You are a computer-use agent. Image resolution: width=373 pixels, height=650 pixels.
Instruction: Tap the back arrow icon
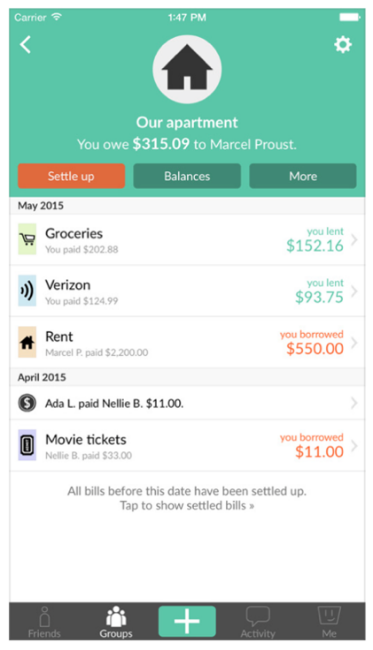[25, 45]
